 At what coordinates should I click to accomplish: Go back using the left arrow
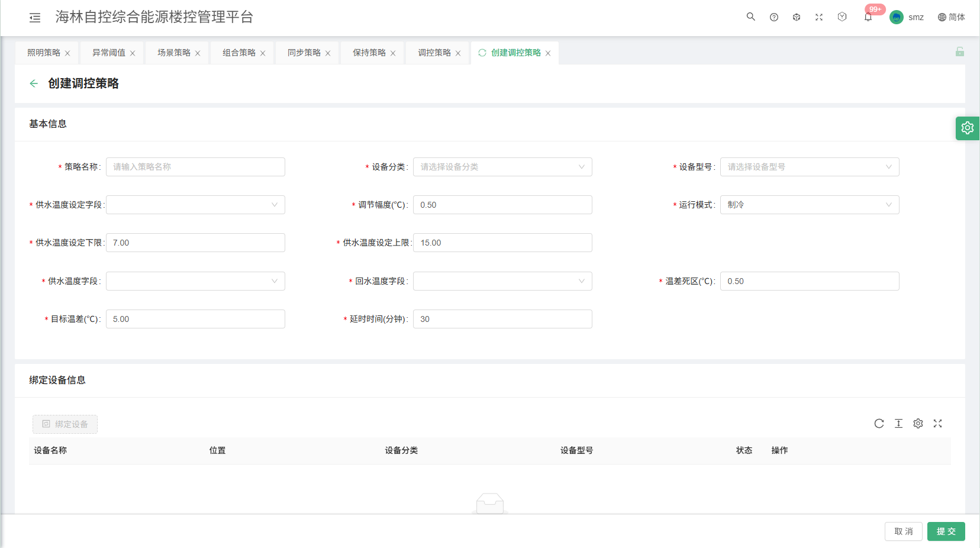[x=34, y=83]
